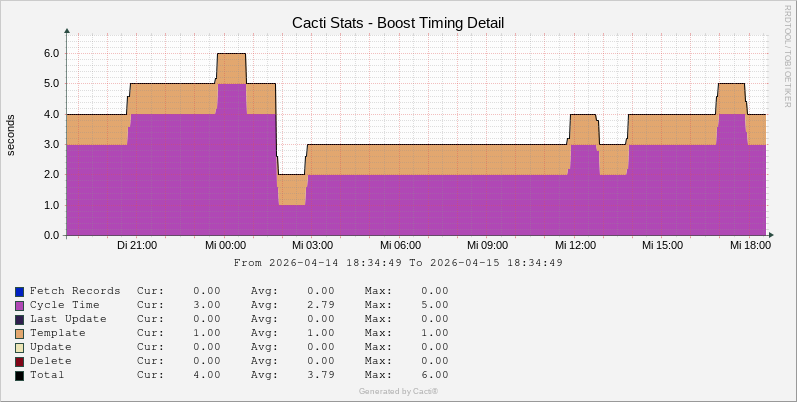This screenshot has width=797, height=402.
Task: Click the orange Template legend swatch
Action: [x=19, y=333]
